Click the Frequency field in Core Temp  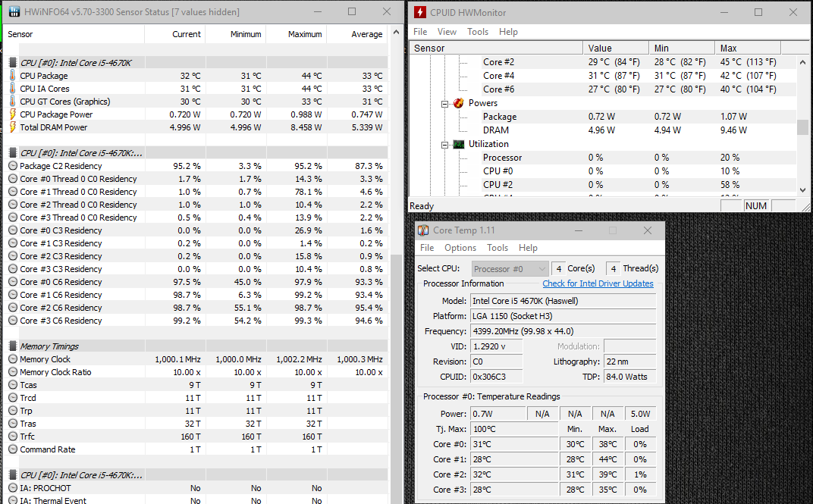(x=563, y=331)
